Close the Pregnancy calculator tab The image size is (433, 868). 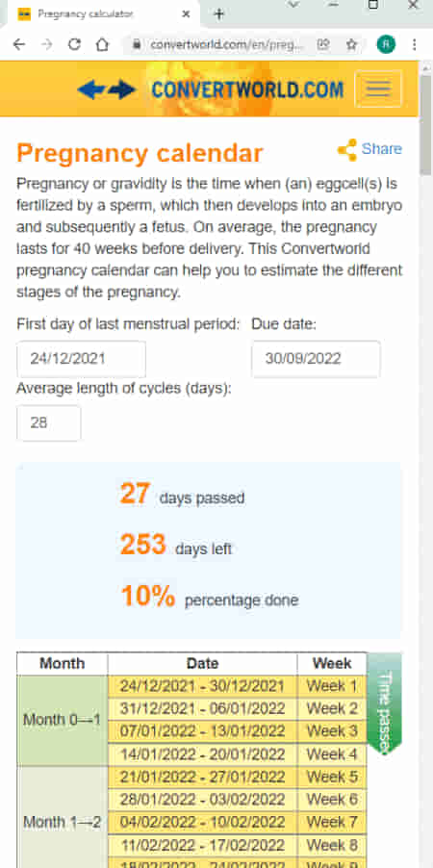coord(186,14)
